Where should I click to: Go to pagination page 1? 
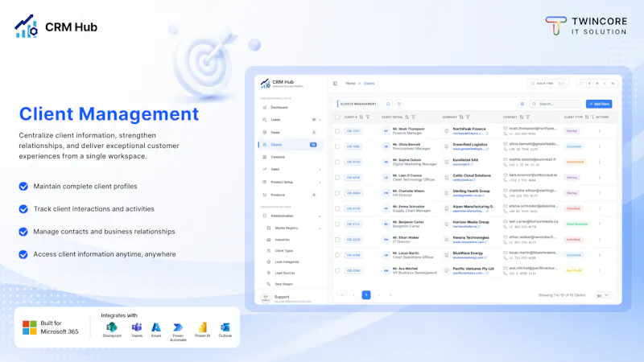[x=366, y=295]
